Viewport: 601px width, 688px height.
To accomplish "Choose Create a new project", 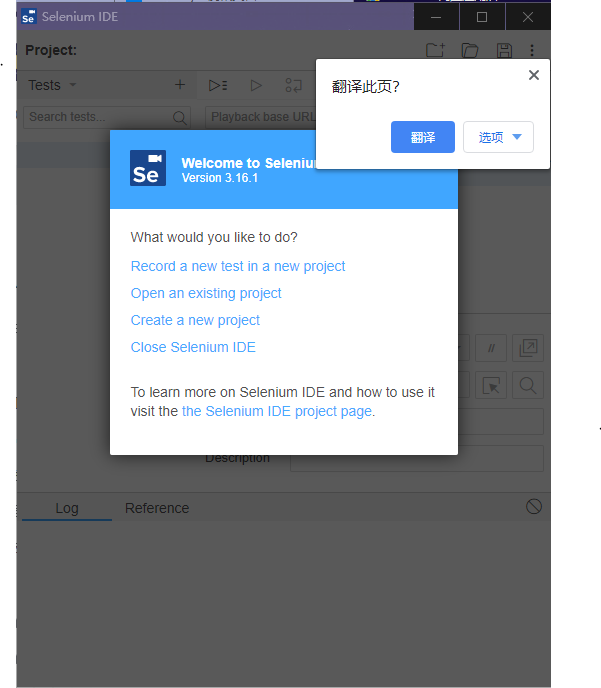I will point(195,320).
